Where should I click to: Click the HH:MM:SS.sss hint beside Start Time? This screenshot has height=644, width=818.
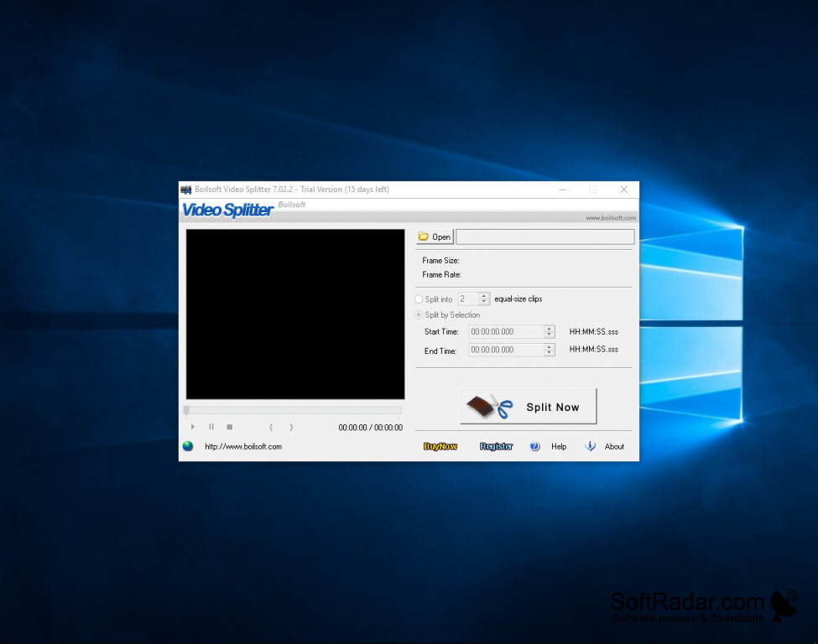[594, 332]
